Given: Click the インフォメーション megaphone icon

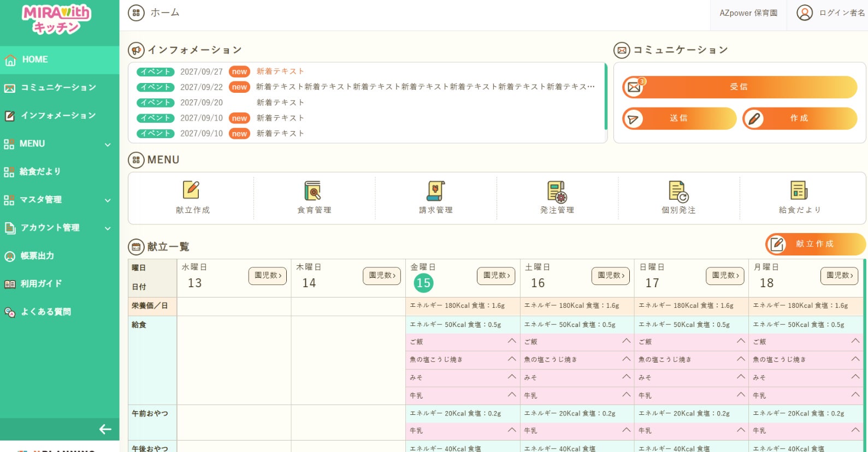Looking at the screenshot, I should coord(136,50).
